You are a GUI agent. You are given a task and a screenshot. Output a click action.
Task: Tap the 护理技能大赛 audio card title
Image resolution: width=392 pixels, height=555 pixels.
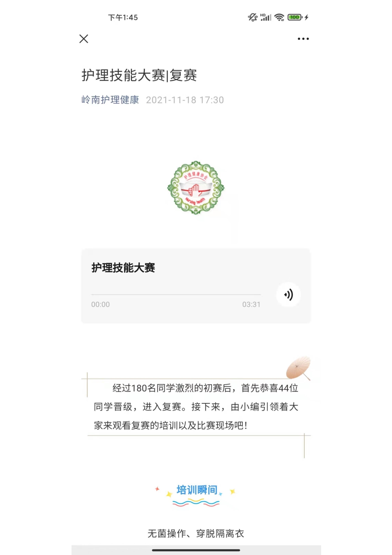(x=123, y=268)
